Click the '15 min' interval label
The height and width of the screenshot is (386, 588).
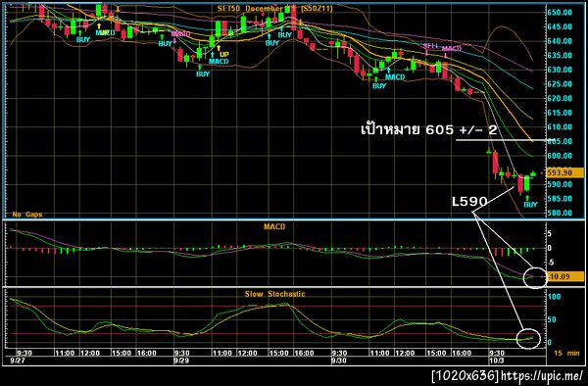[566, 353]
